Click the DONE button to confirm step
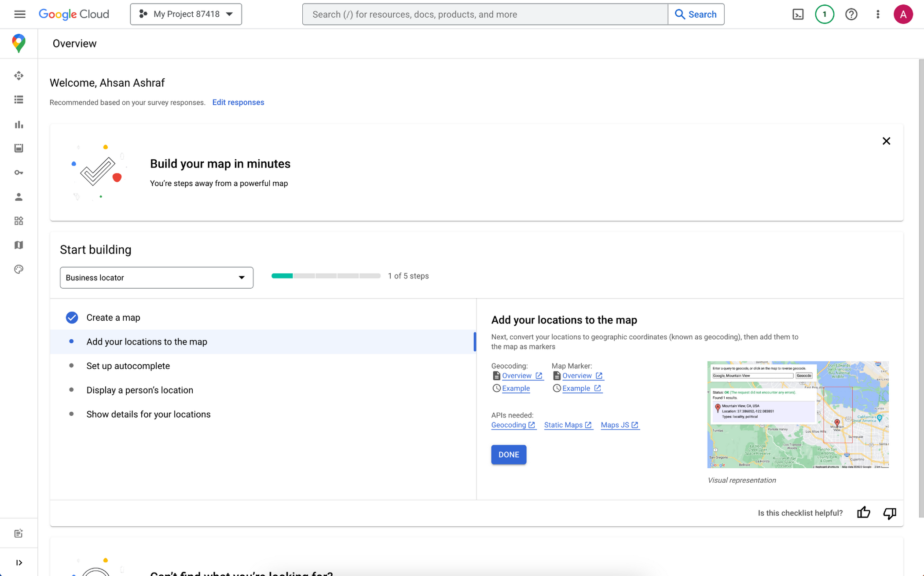This screenshot has width=924, height=576. click(508, 455)
